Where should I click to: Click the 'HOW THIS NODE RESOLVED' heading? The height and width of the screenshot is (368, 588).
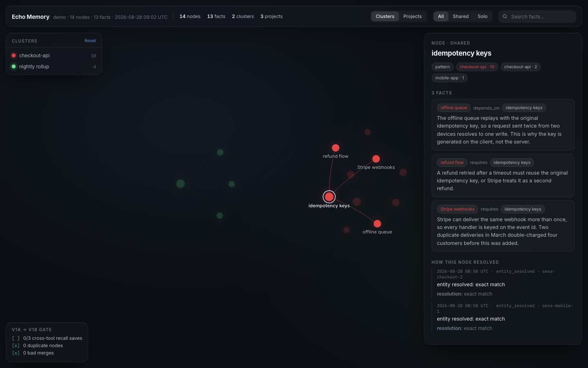coord(465,262)
